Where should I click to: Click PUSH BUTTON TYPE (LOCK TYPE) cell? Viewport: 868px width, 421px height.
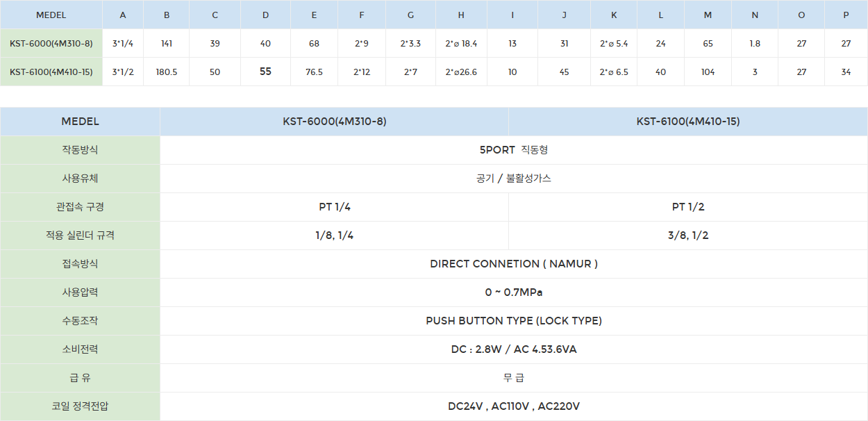513,321
